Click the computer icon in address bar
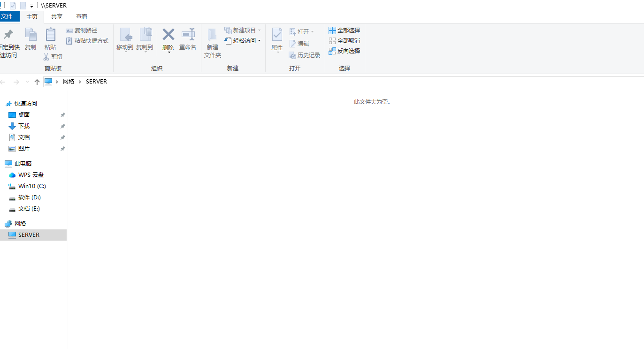Screen dimensions: 644x349 pos(48,82)
